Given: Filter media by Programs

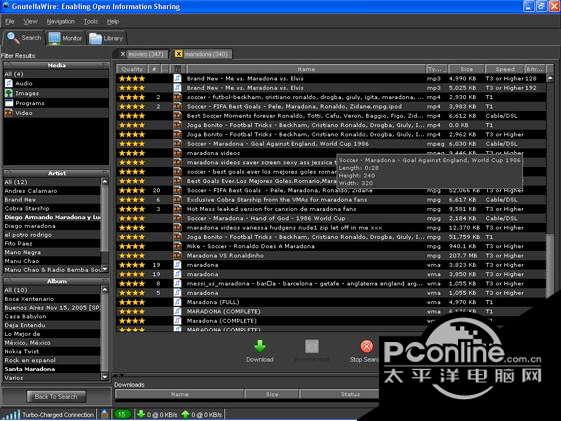Looking at the screenshot, I should coord(56,103).
